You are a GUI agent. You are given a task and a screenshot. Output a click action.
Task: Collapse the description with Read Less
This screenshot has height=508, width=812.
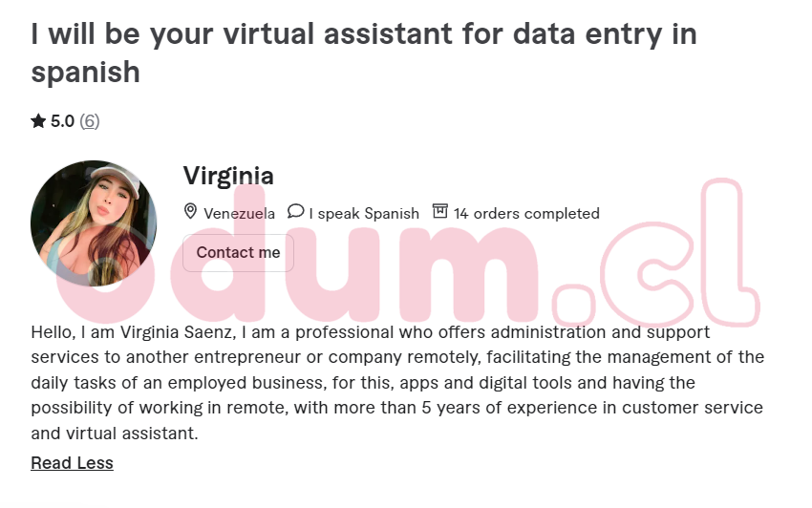click(72, 463)
